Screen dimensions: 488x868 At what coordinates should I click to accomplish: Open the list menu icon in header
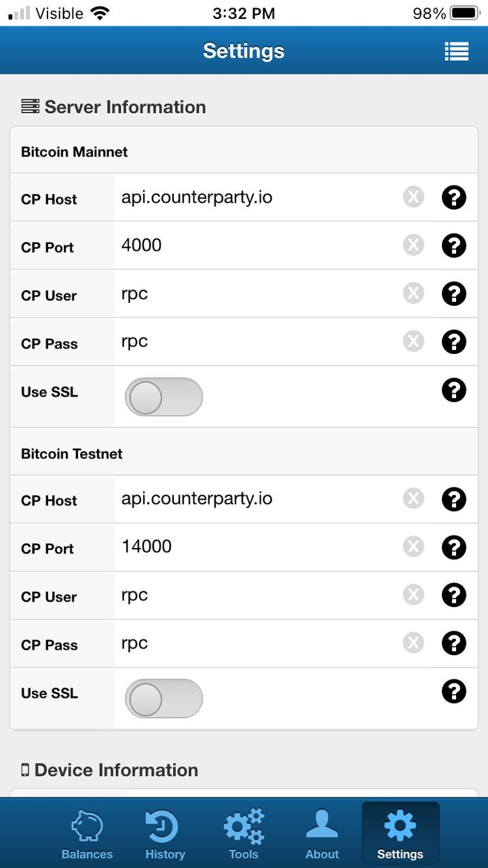[456, 52]
